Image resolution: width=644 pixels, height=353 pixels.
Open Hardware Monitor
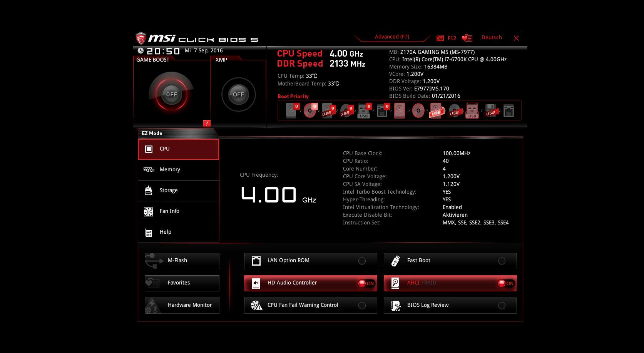(x=181, y=305)
